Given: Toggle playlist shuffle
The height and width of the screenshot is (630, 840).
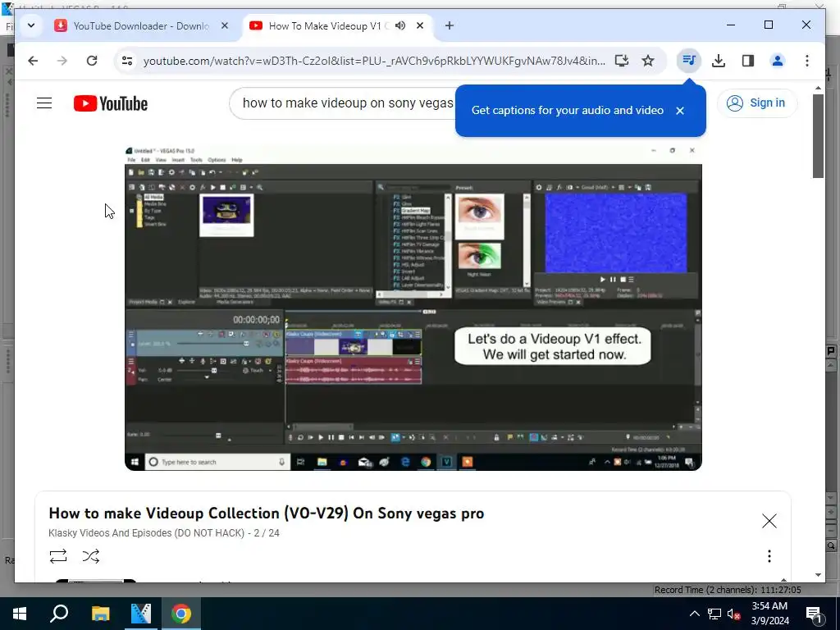Looking at the screenshot, I should pos(91,556).
